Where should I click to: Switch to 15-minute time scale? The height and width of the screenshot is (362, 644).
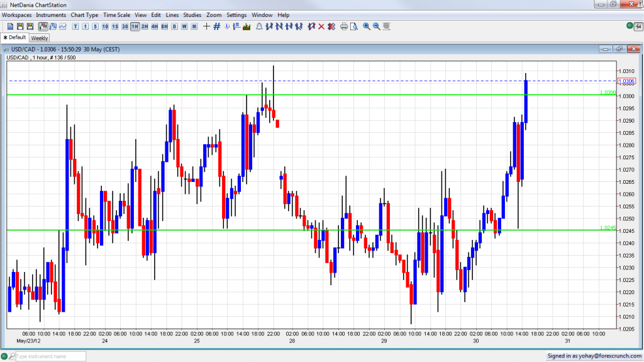[115, 26]
